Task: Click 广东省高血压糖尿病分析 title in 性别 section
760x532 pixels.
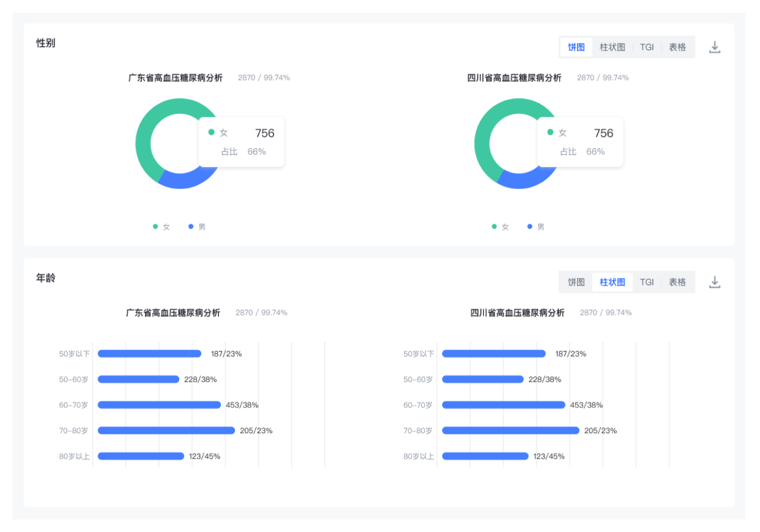Action: [x=175, y=78]
